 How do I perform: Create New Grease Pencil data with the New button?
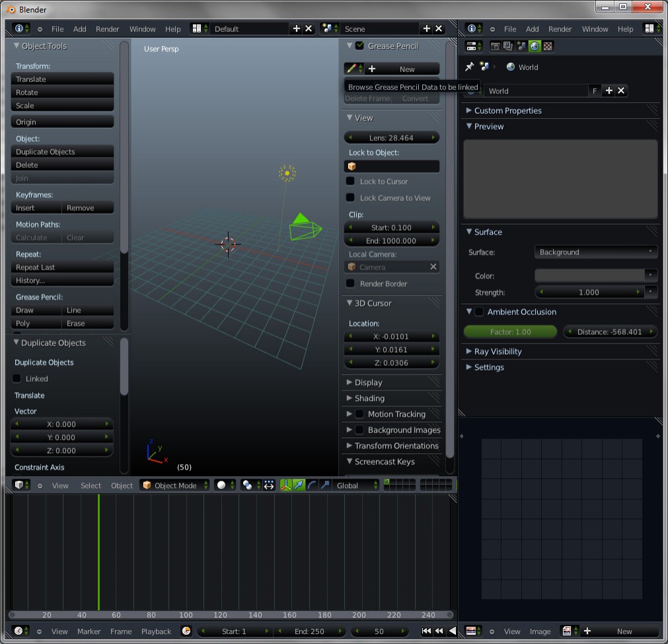coord(407,69)
